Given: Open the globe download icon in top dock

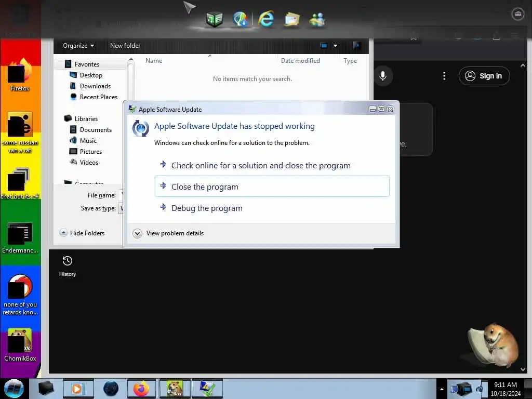Looking at the screenshot, I should [x=240, y=19].
